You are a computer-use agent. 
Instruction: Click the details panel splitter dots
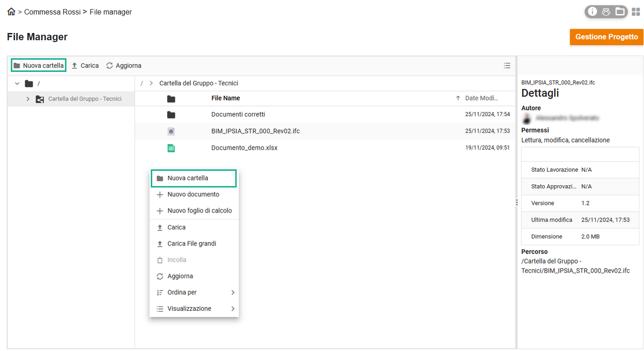click(516, 202)
